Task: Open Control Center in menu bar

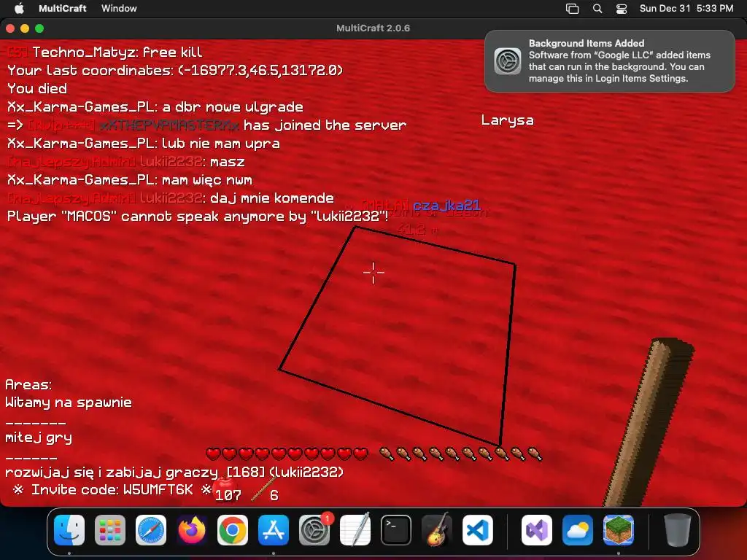Action: click(x=622, y=9)
